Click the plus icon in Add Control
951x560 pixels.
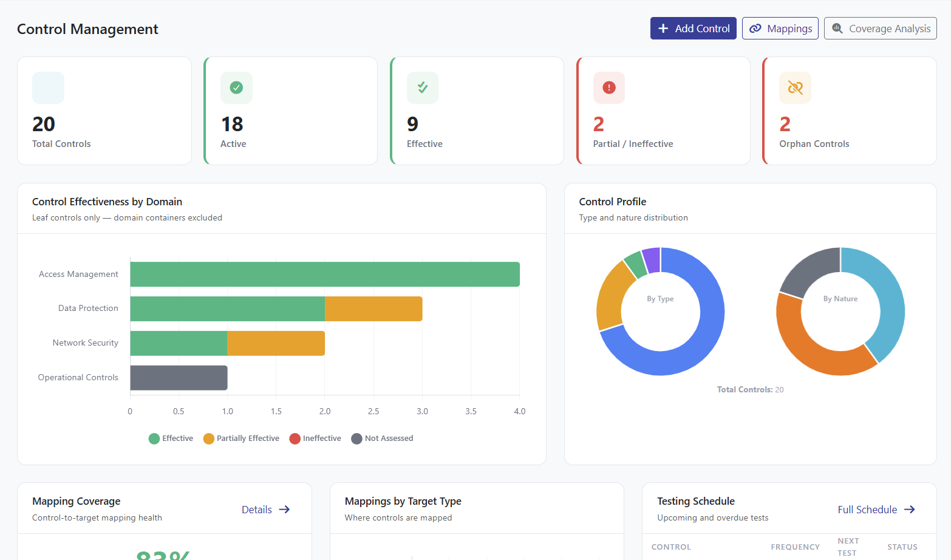click(663, 29)
